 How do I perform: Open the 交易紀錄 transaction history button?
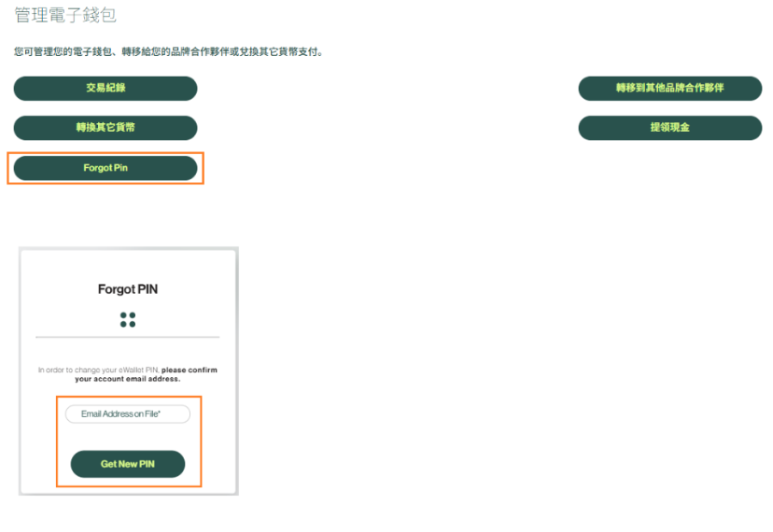pos(105,89)
